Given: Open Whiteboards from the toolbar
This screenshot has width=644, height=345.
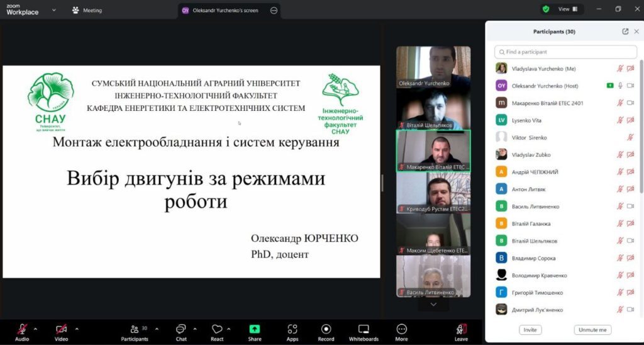Looking at the screenshot, I should pyautogui.click(x=364, y=329).
